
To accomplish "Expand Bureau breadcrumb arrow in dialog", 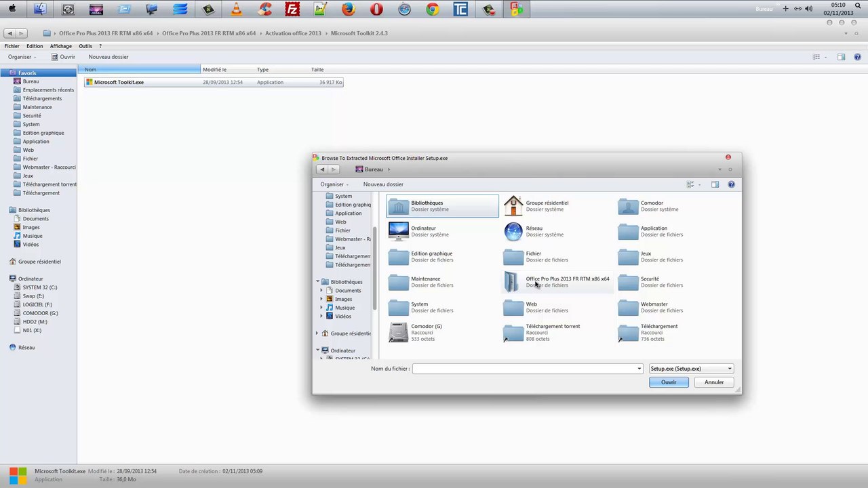I will [389, 169].
